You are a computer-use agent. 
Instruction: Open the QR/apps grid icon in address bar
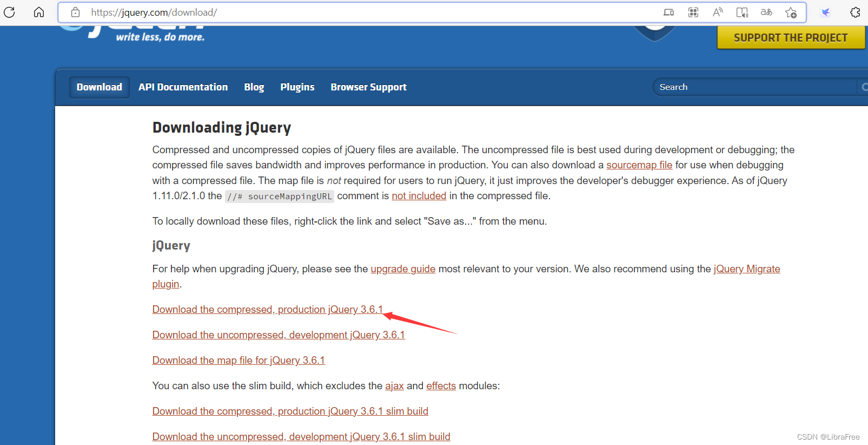[693, 12]
